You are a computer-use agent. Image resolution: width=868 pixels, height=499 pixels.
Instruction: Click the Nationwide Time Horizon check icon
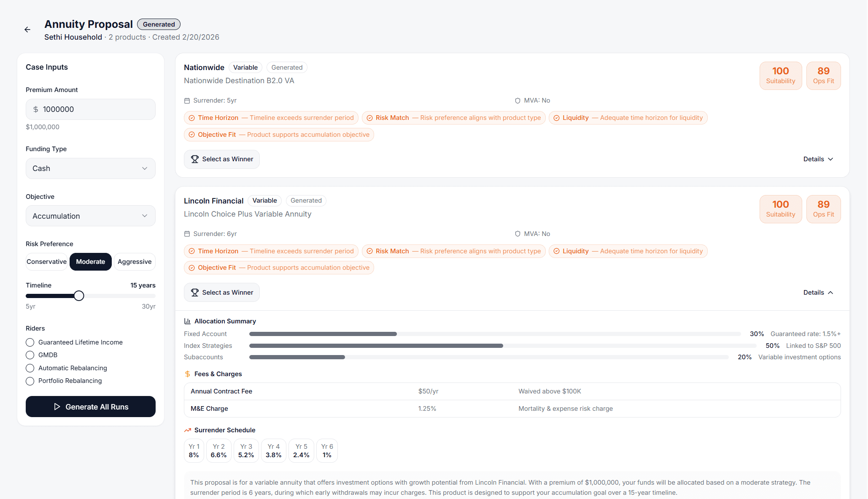pyautogui.click(x=192, y=118)
